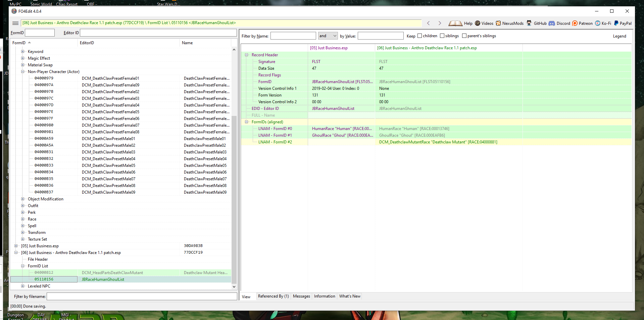Viewport: 644px width, 320px height.
Task: Expand the Leveled NPC node
Action: 23,286
